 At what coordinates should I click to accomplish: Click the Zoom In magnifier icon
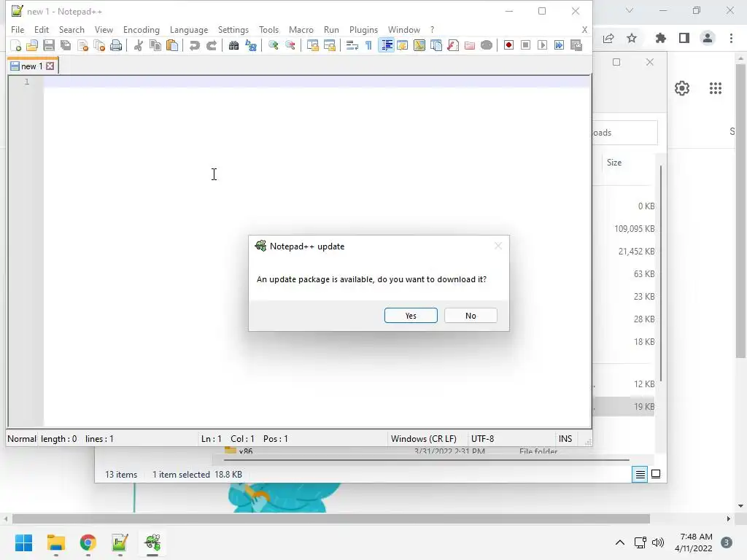point(274,45)
